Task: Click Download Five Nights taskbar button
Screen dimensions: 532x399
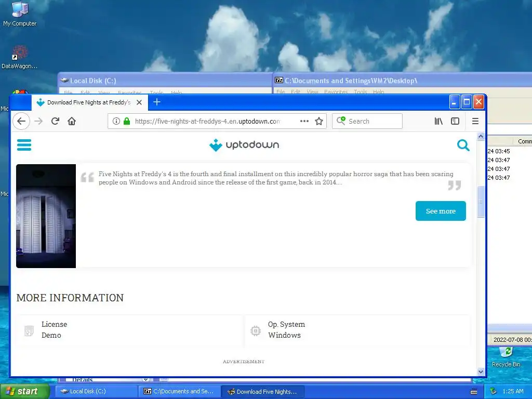Action: tap(262, 392)
